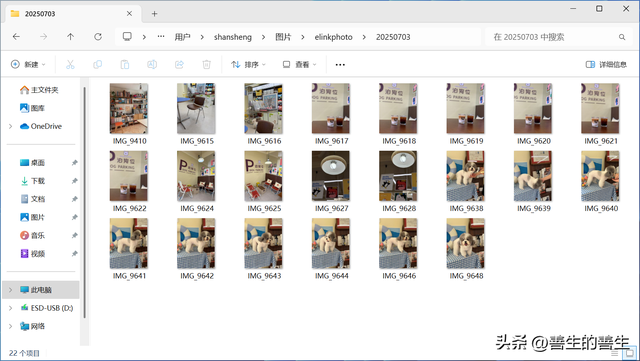Viewport: 640px width, 361px height.
Task: Navigate to 用户 in breadcrumb
Action: pyautogui.click(x=182, y=37)
